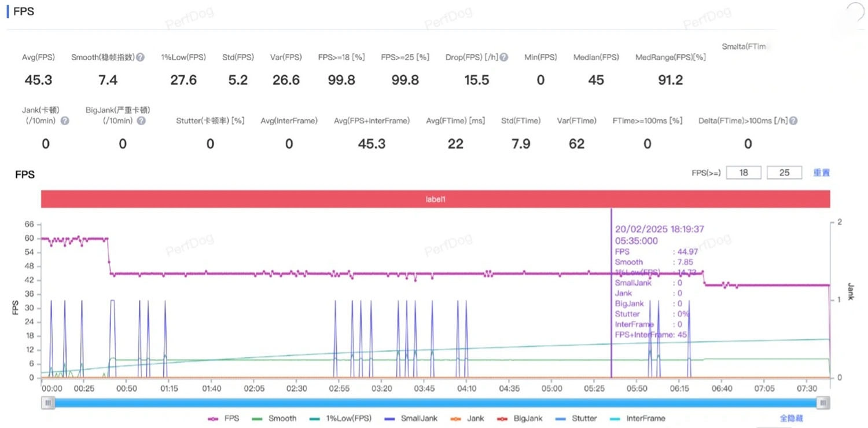Open help icon beside Delta(FTime)>100ms [/h]
868x428 pixels.
click(x=793, y=121)
